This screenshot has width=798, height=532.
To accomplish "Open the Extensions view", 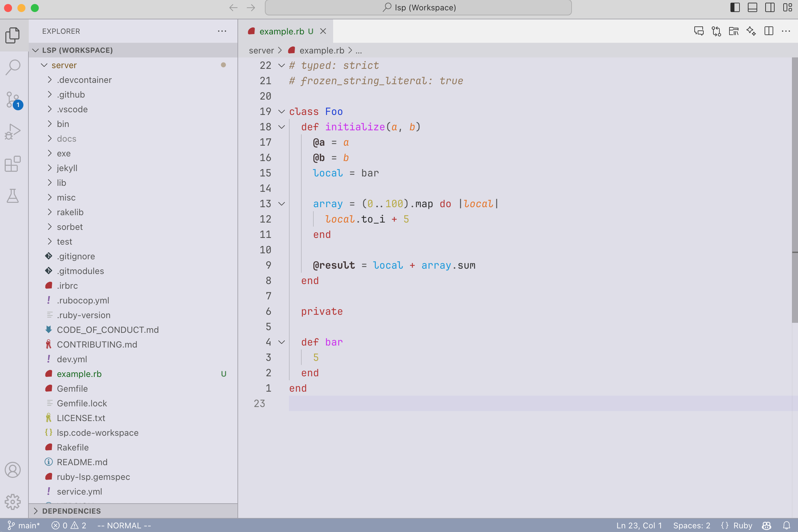I will [x=13, y=164].
